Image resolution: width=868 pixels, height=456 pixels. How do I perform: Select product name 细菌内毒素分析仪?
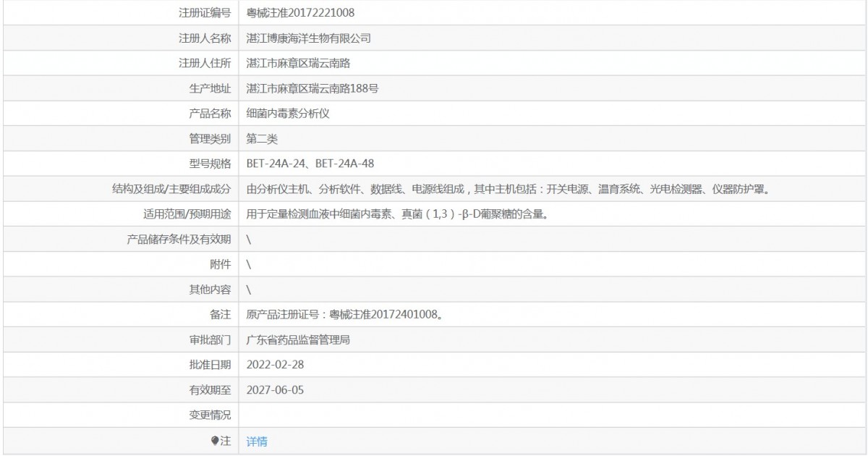(x=288, y=114)
